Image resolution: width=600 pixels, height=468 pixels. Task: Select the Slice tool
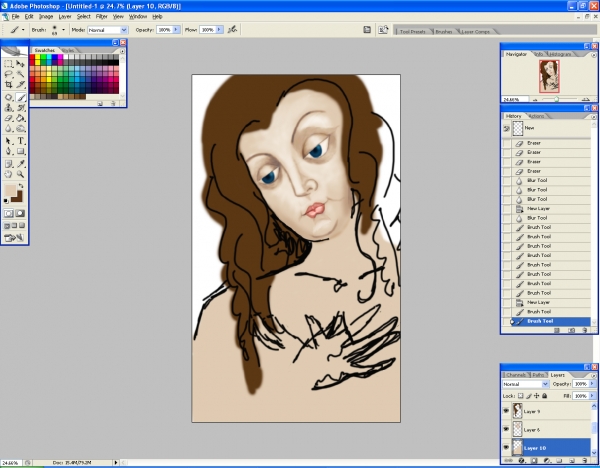[21, 84]
